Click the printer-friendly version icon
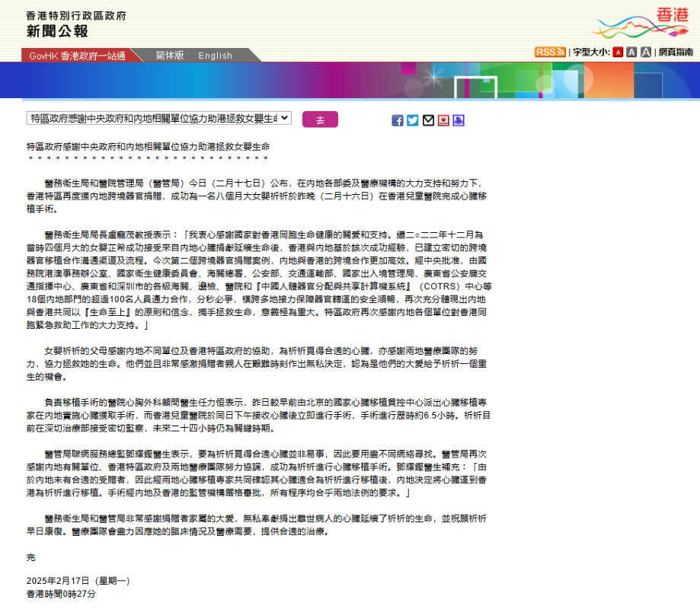 458,120
